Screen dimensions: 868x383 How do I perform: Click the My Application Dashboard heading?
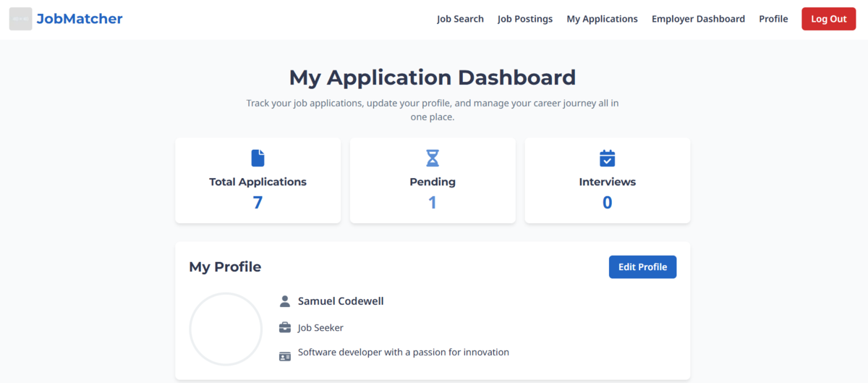point(433,77)
